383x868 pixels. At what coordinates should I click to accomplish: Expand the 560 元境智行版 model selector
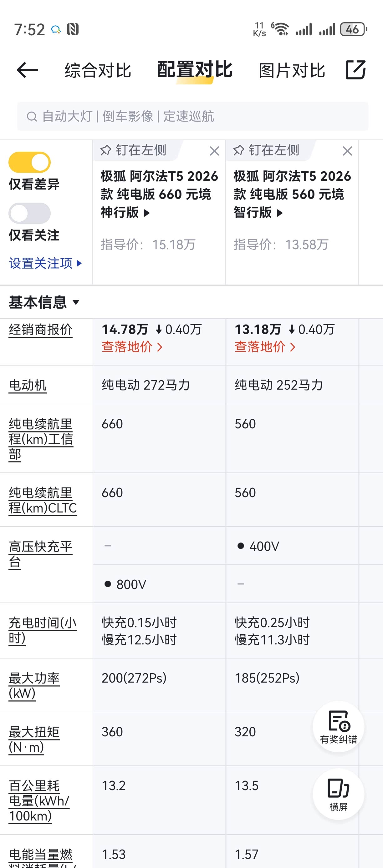280,213
